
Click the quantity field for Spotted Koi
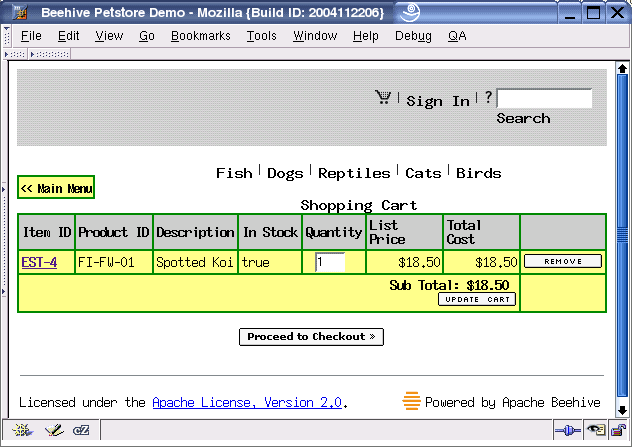coord(330,262)
